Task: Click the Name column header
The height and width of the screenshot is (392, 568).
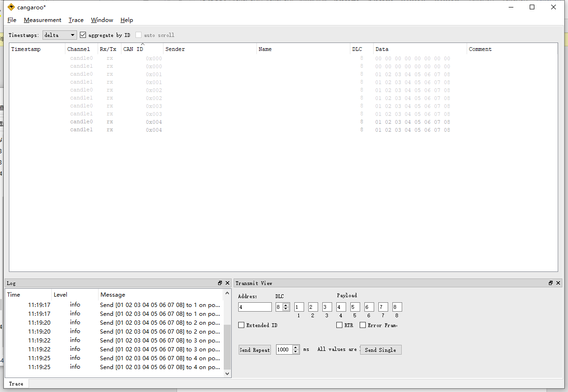Action: (x=304, y=49)
